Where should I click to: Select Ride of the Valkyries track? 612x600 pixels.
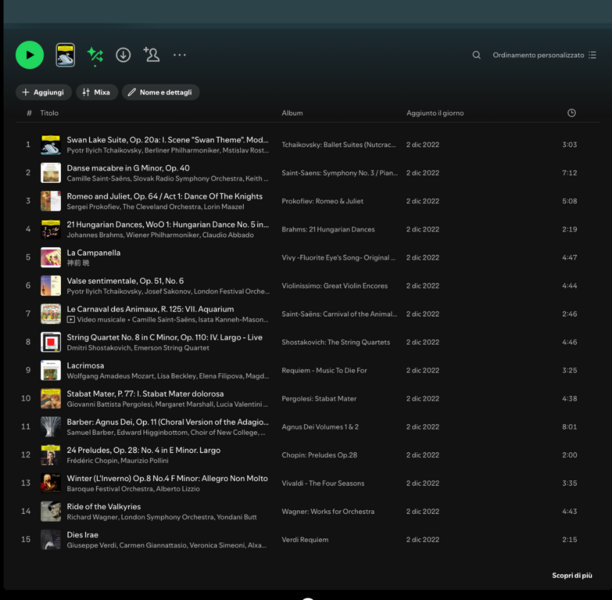point(103,506)
